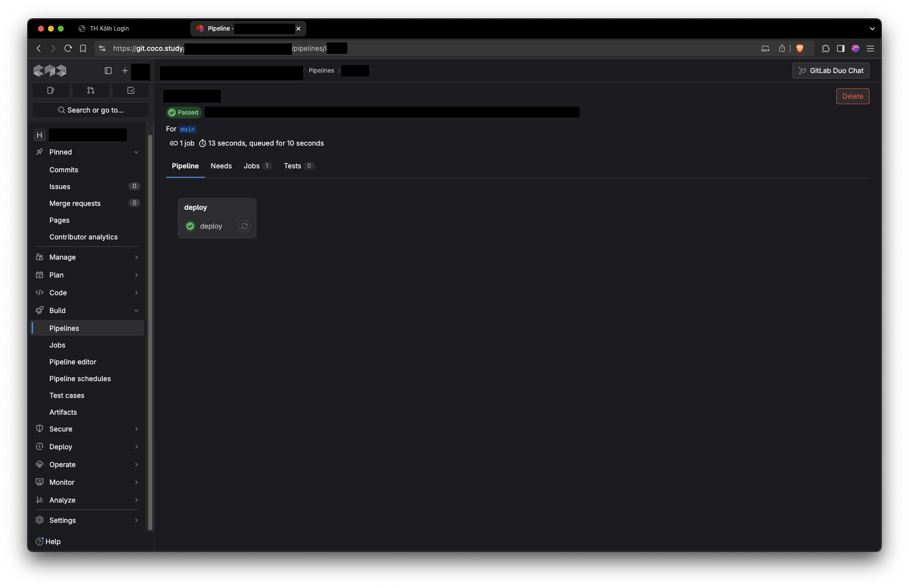Viewport: 909px width, 588px height.
Task: Open the Brave Leo AI icon
Action: point(856,48)
